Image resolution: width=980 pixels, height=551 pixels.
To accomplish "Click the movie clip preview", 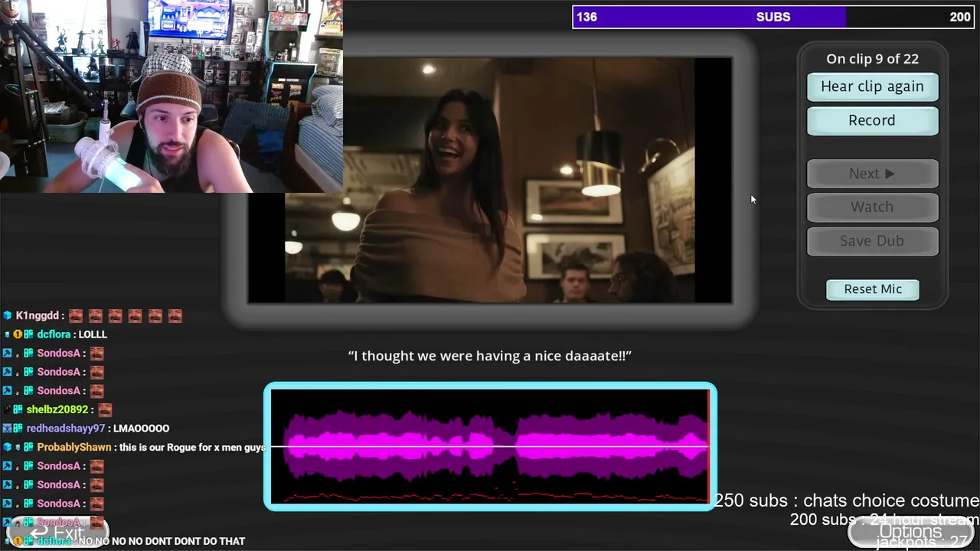I will 490,180.
